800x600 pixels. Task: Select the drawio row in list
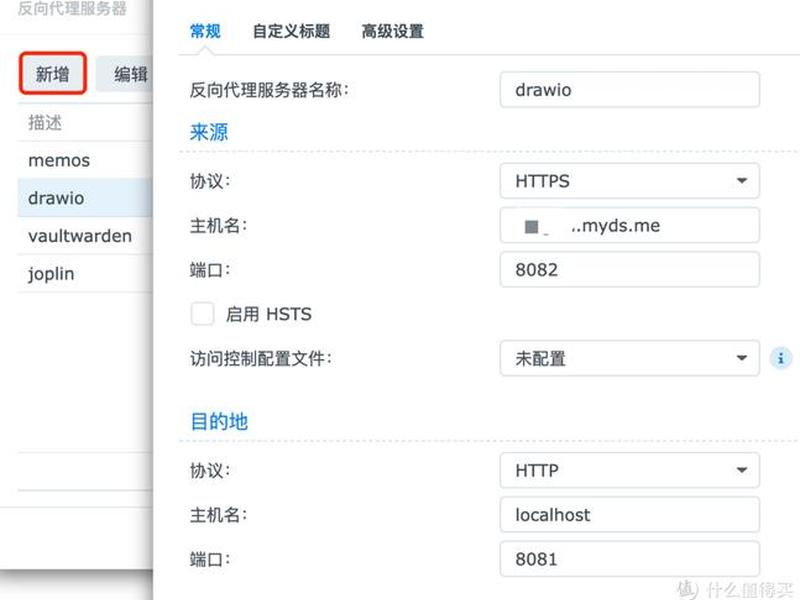tap(85, 198)
